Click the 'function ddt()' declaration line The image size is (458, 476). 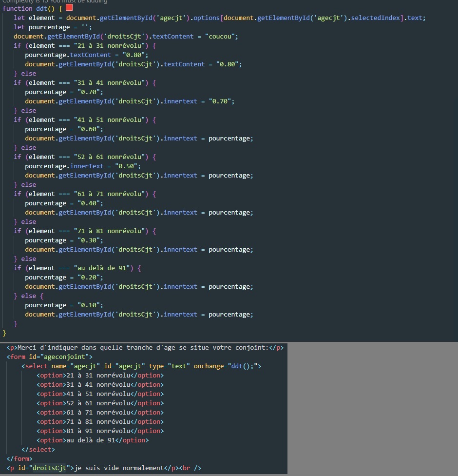tap(33, 8)
